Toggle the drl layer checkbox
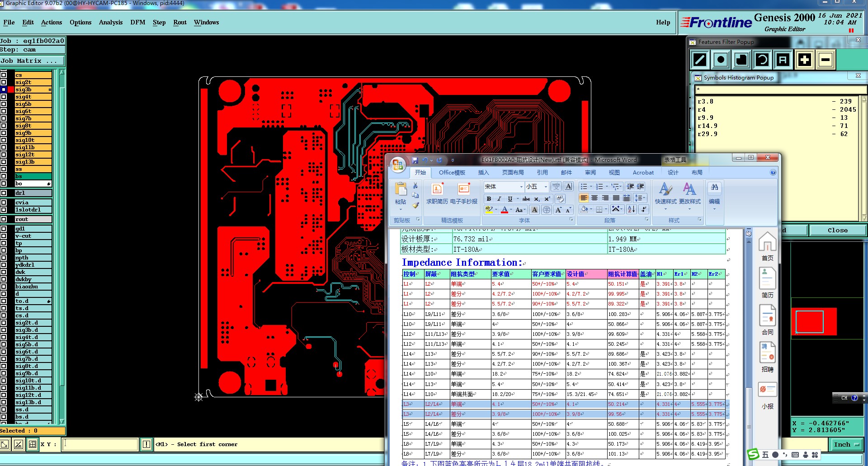 pyautogui.click(x=4, y=193)
